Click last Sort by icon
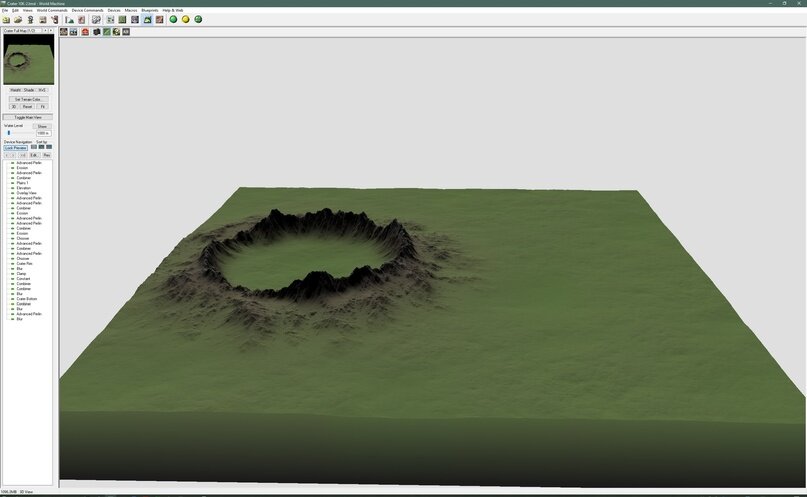Image resolution: width=807 pixels, height=497 pixels. [49, 147]
